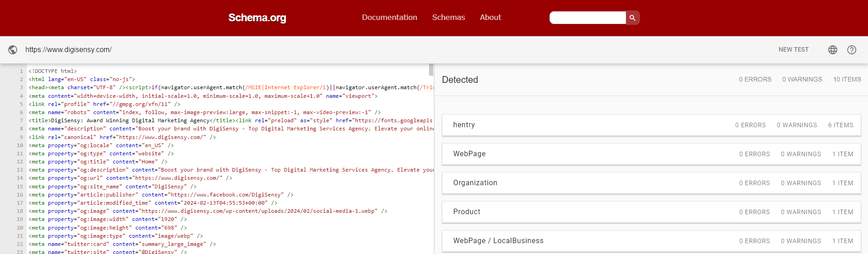The image size is (868, 254).
Task: Click the og:image:type meta code line
Action: pos(116,236)
